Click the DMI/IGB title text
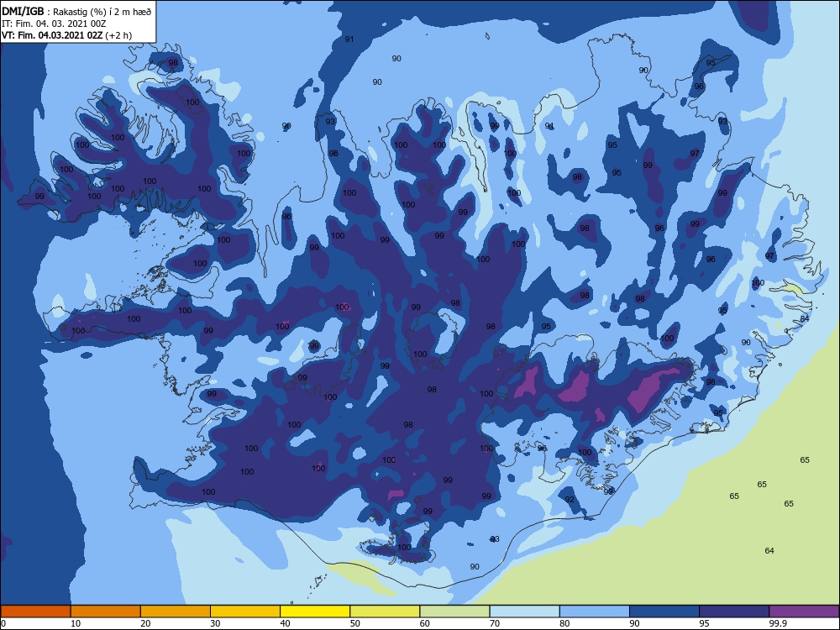840x630 pixels. click(x=23, y=11)
